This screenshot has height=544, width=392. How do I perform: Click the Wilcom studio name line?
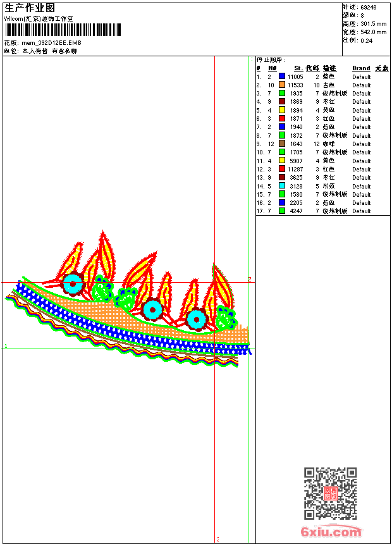(x=39, y=19)
